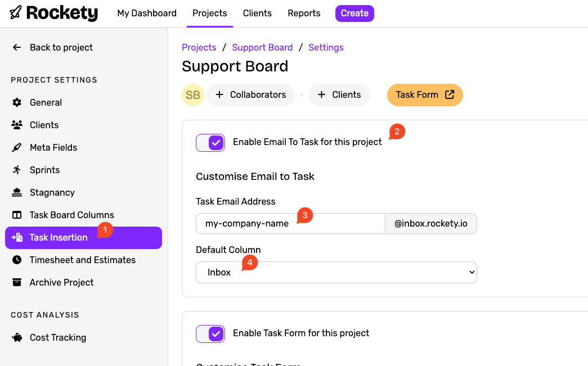Viewport: 588px width, 366px height.
Task: Open Reports in top navigation
Action: (x=304, y=13)
